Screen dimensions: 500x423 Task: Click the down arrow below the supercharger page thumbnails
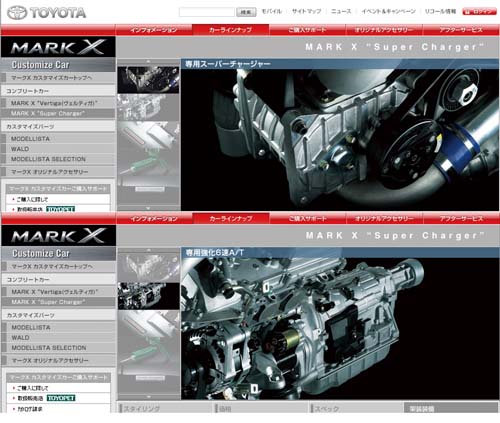coord(148,208)
